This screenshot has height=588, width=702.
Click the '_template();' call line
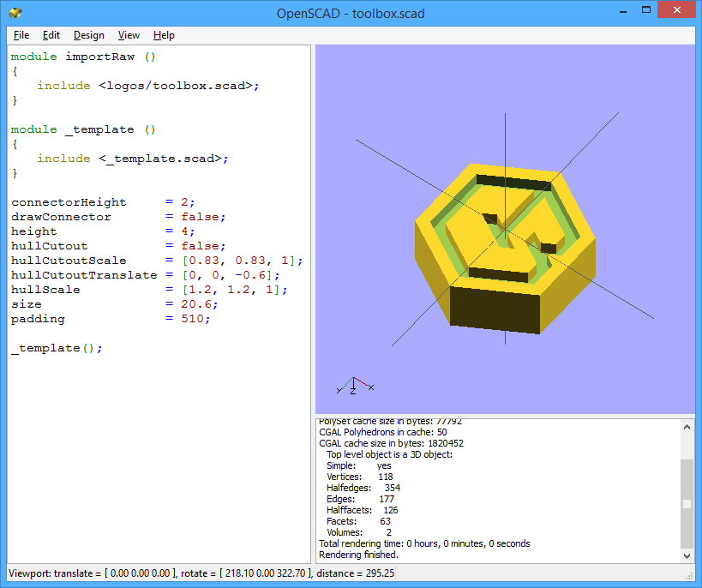tap(57, 348)
